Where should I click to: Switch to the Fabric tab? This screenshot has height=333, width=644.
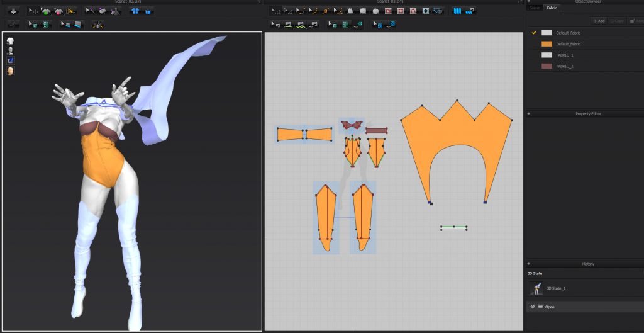click(551, 8)
